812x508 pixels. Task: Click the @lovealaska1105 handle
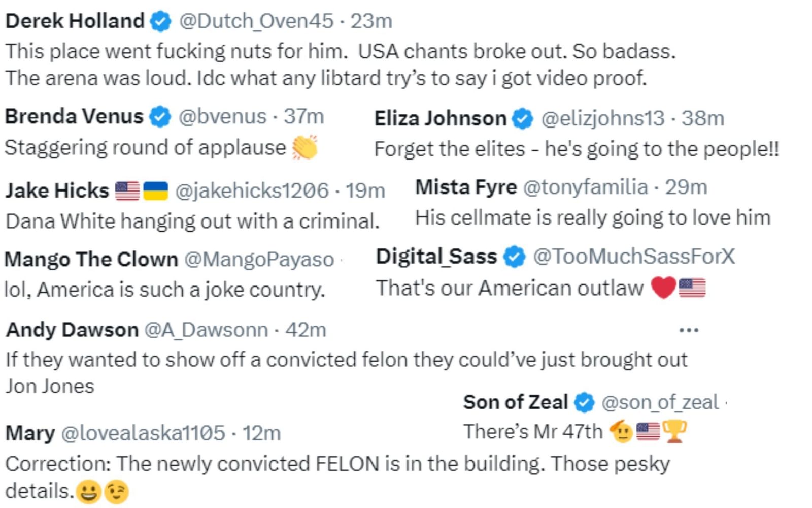click(x=143, y=433)
